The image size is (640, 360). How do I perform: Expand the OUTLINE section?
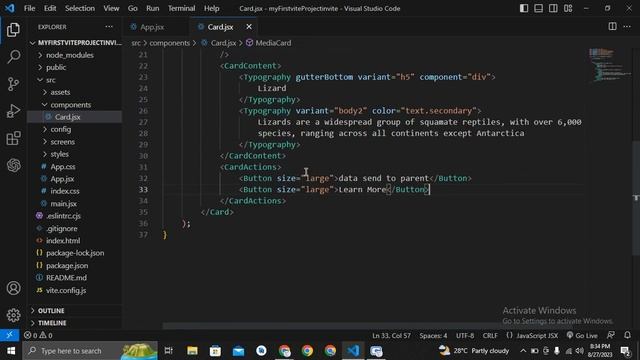point(76,311)
